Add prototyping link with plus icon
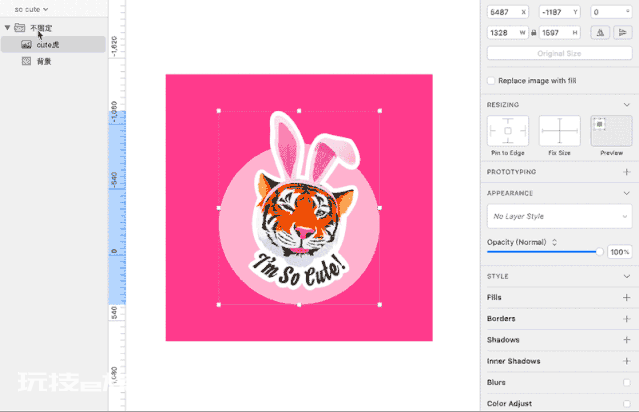Image resolution: width=639 pixels, height=412 pixels. 626,172
